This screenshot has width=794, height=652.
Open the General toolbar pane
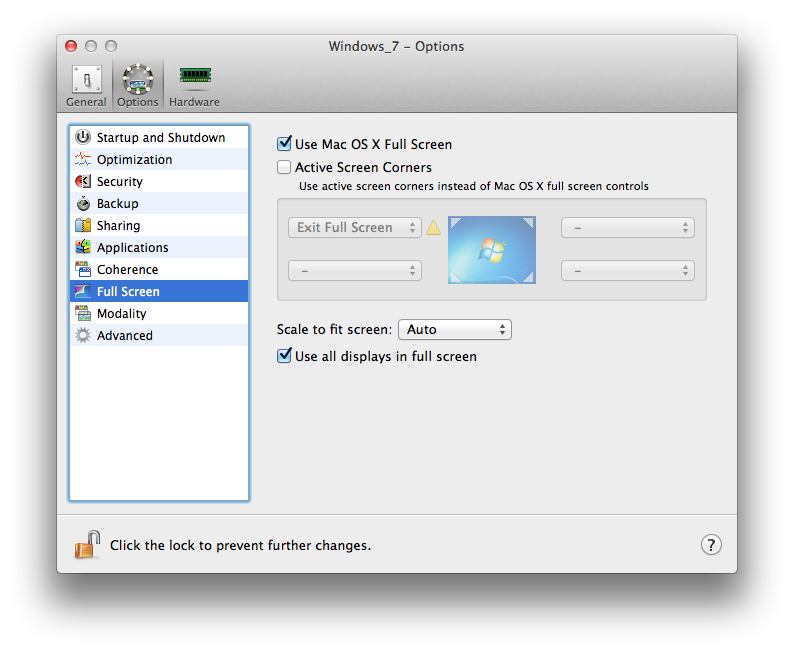click(x=86, y=86)
